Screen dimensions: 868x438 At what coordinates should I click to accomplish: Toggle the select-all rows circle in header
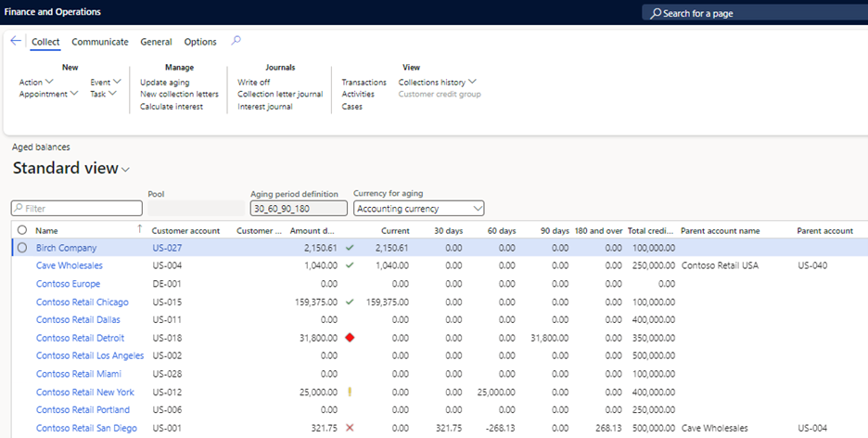pyautogui.click(x=21, y=229)
